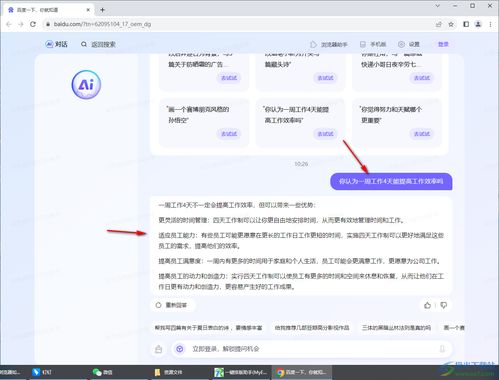Image resolution: width=499 pixels, height=380 pixels.
Task: Click the login link at top right
Action: point(443,44)
